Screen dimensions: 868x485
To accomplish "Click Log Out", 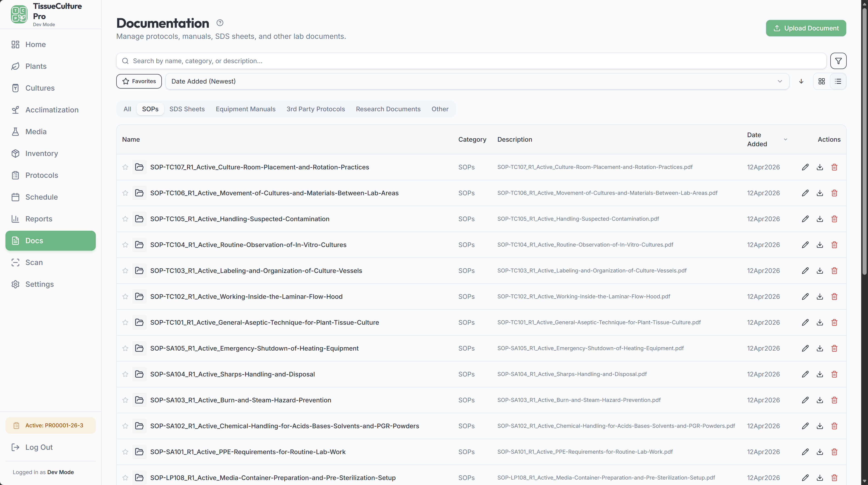I will 51,447.
